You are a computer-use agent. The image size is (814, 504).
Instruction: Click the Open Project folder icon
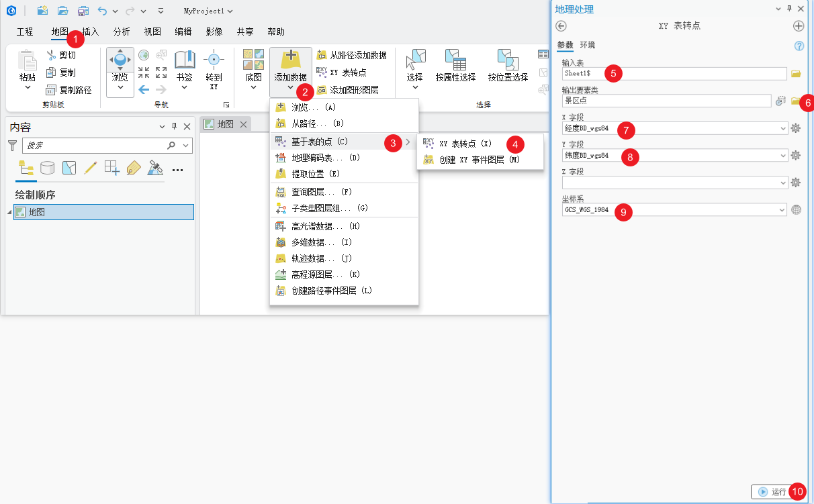[x=62, y=11]
